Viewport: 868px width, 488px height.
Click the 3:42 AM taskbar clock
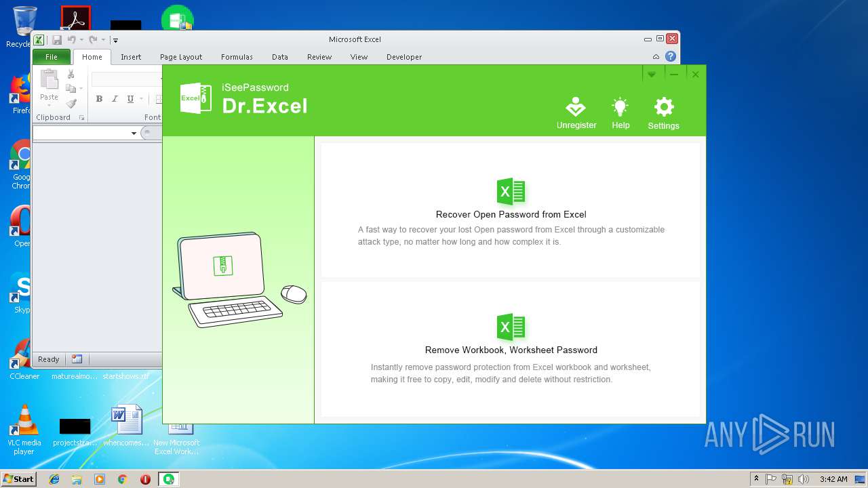(x=833, y=479)
